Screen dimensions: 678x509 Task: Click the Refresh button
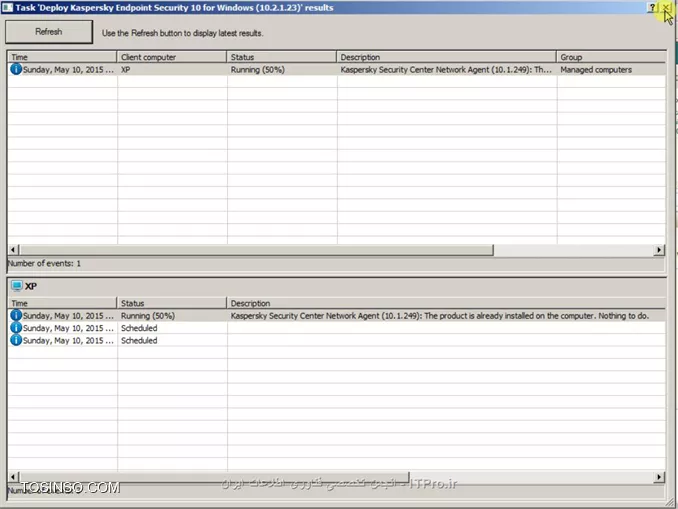[49, 32]
